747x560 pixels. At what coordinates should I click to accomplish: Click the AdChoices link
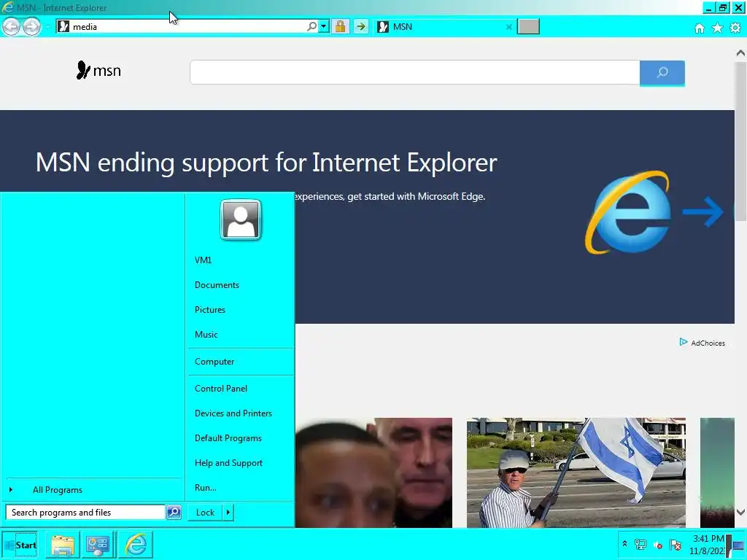click(x=708, y=343)
